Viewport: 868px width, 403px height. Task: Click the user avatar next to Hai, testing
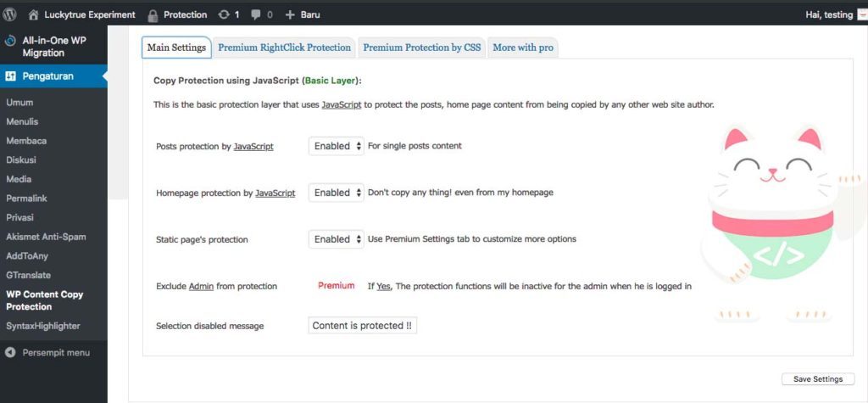(x=862, y=15)
